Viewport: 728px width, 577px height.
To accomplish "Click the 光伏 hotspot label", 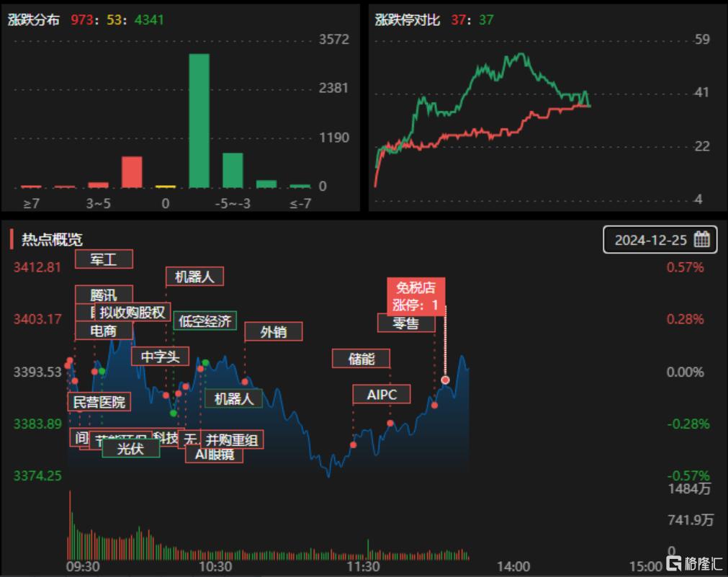I will [130, 448].
